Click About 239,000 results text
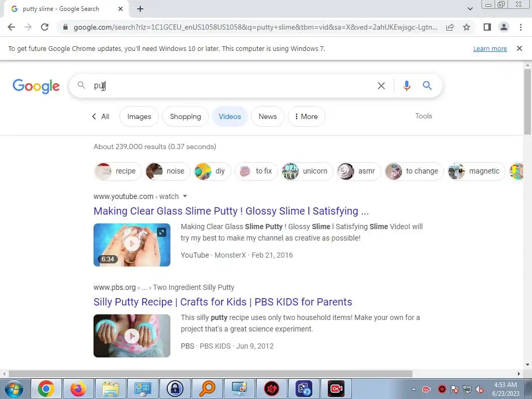Image resolution: width=532 pixels, height=399 pixels. (155, 147)
